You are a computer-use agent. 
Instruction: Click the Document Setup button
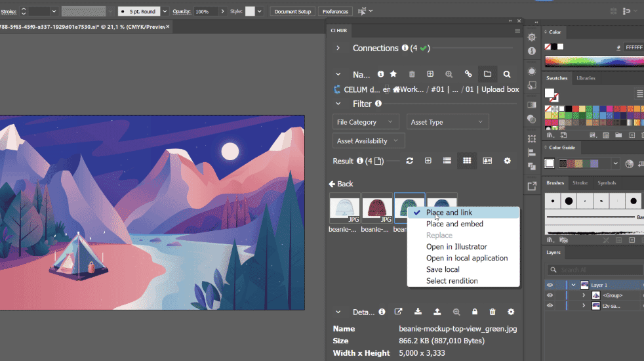click(x=293, y=12)
